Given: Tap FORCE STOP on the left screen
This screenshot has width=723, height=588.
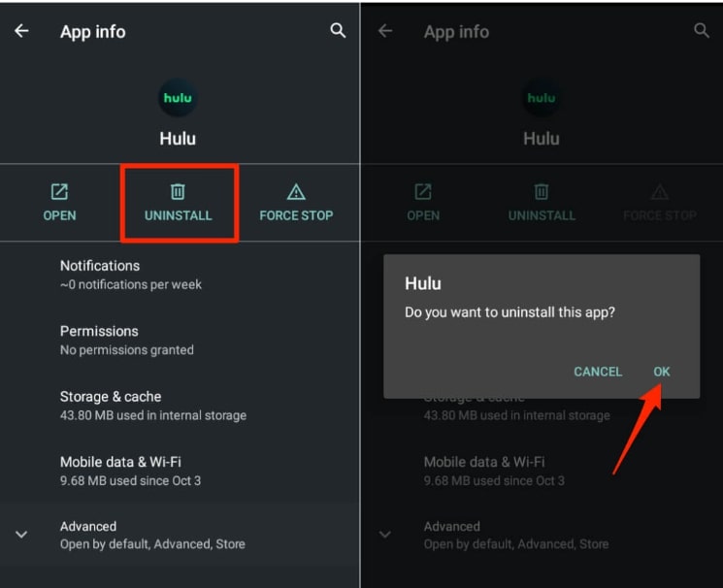Looking at the screenshot, I should (296, 203).
